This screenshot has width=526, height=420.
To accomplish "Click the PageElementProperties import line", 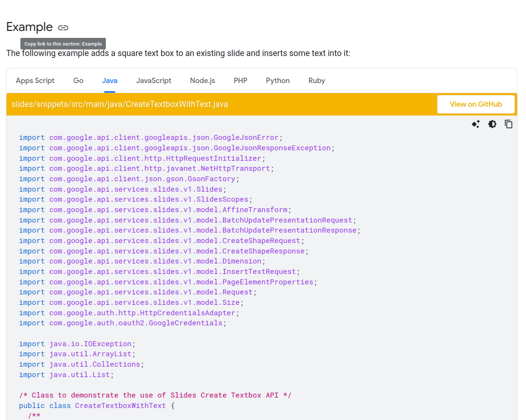I will pyautogui.click(x=168, y=282).
